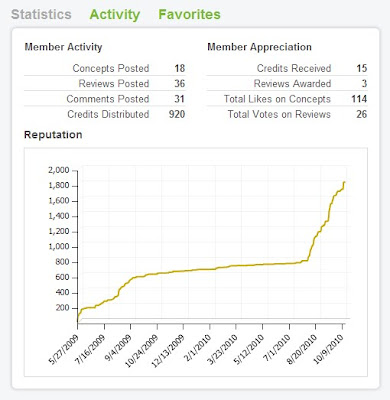Image resolution: width=390 pixels, height=400 pixels.
Task: Click the Reviews Posted label
Action: point(114,84)
